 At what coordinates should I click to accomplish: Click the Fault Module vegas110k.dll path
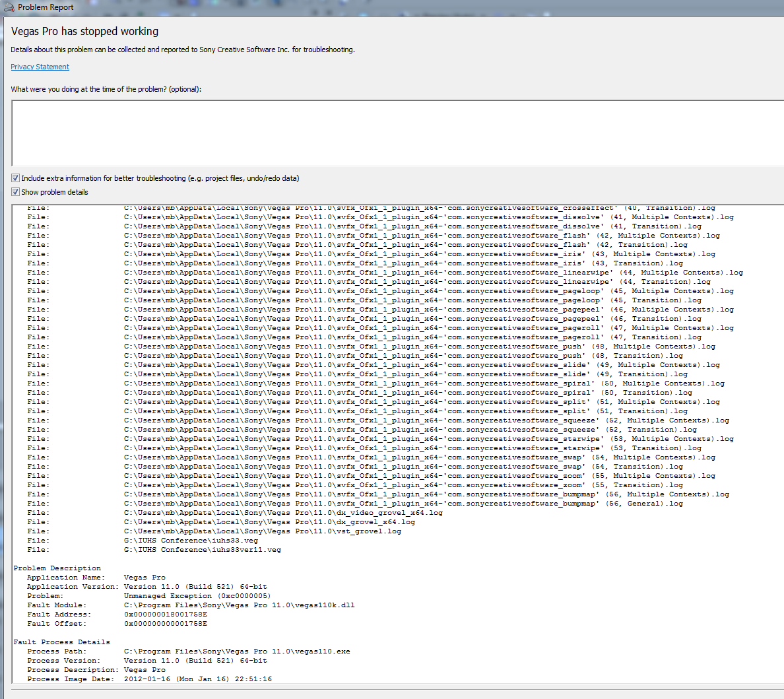click(239, 605)
